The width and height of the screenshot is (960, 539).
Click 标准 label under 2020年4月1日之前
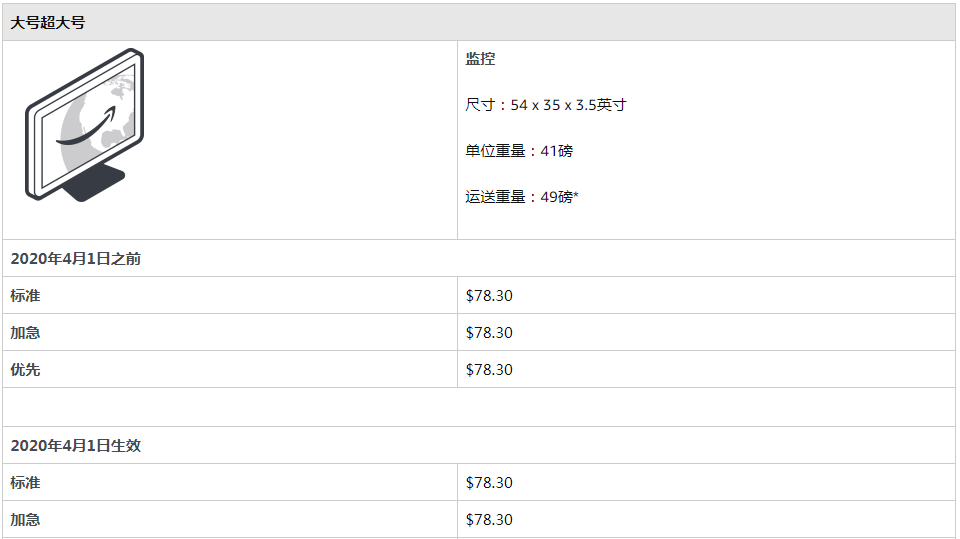26,296
